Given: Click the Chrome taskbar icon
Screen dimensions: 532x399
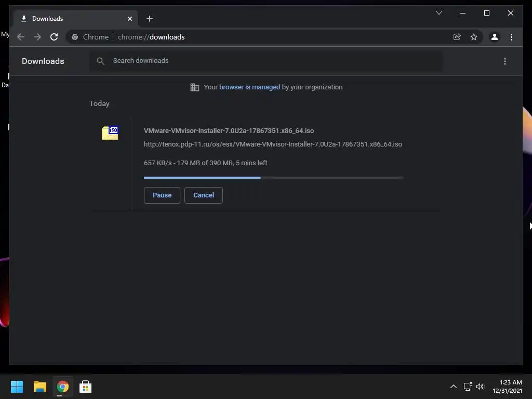Looking at the screenshot, I should click(x=63, y=387).
